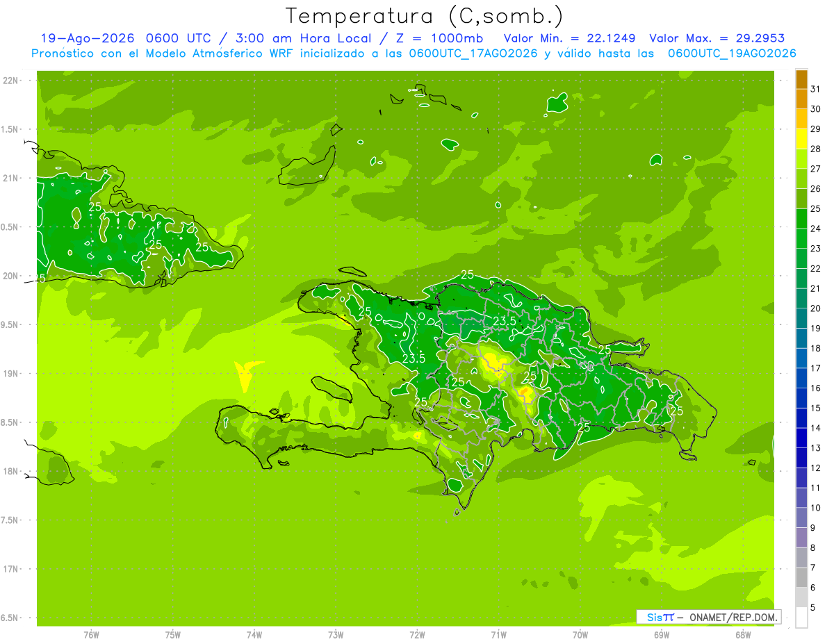Click the '72W' longitude label
834x644 pixels.
pos(417,635)
